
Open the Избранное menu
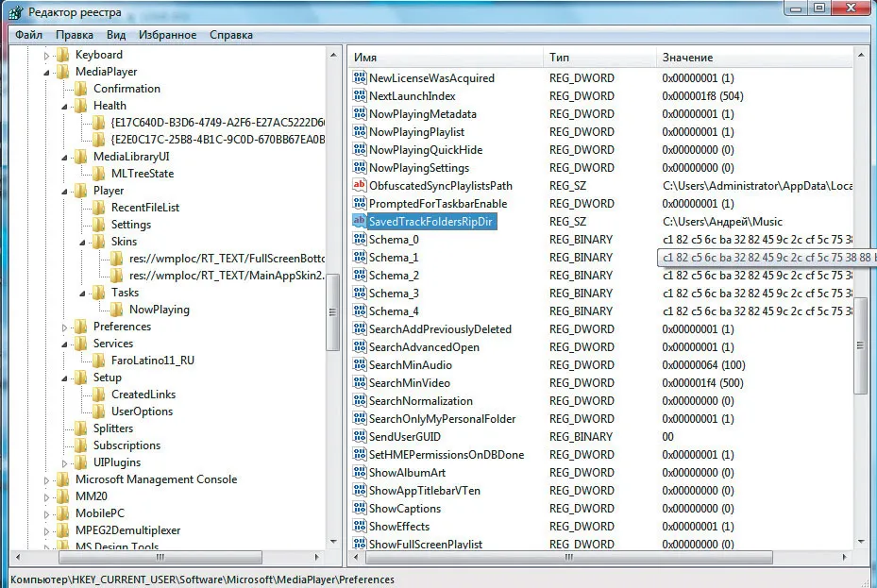point(167,35)
